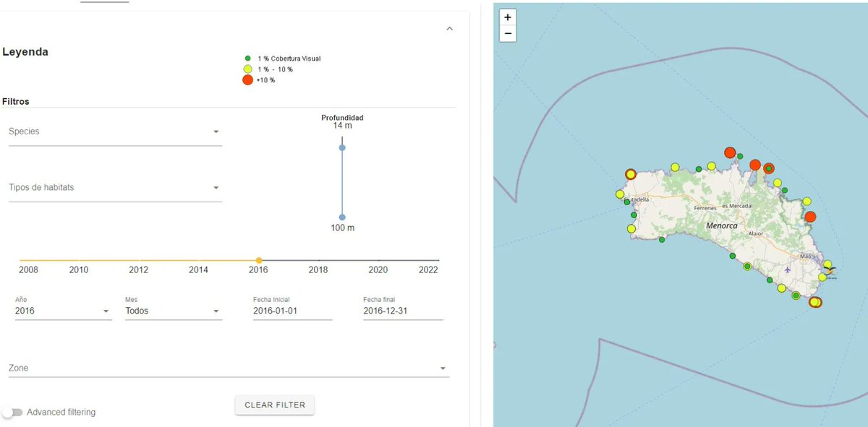Click the Menorca label on the map

coord(722,226)
